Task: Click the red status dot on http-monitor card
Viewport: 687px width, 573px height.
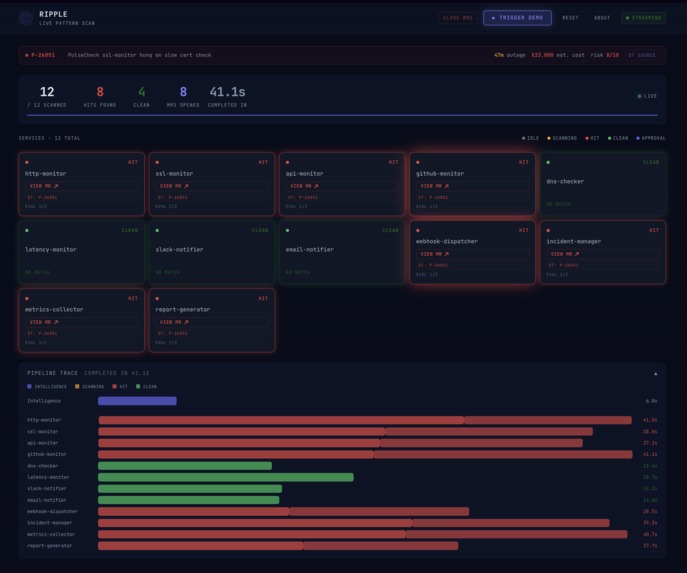Action: pyautogui.click(x=27, y=162)
